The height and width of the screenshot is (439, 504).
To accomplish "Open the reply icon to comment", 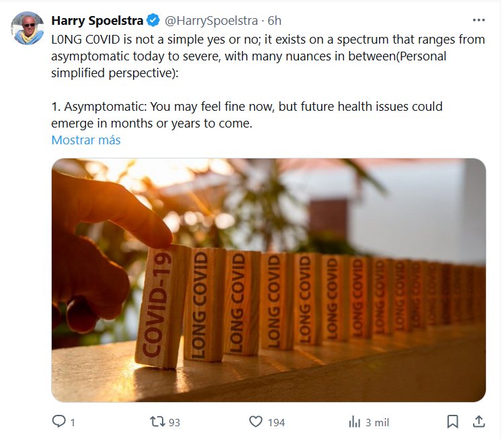I will 59,422.
